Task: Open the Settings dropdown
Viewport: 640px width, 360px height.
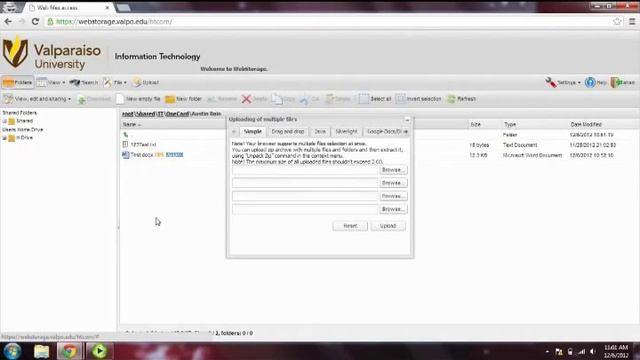Action: click(562, 82)
